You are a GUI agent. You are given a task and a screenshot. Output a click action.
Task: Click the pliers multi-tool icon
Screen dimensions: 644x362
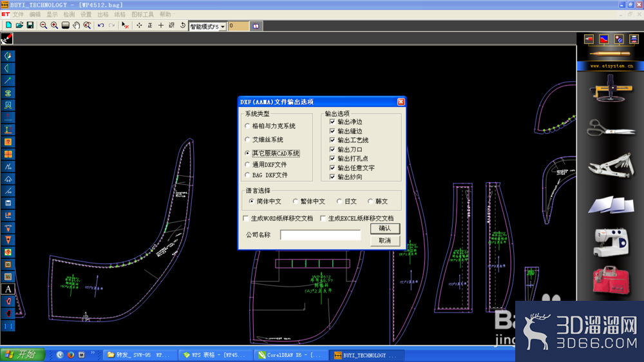pos(611,166)
